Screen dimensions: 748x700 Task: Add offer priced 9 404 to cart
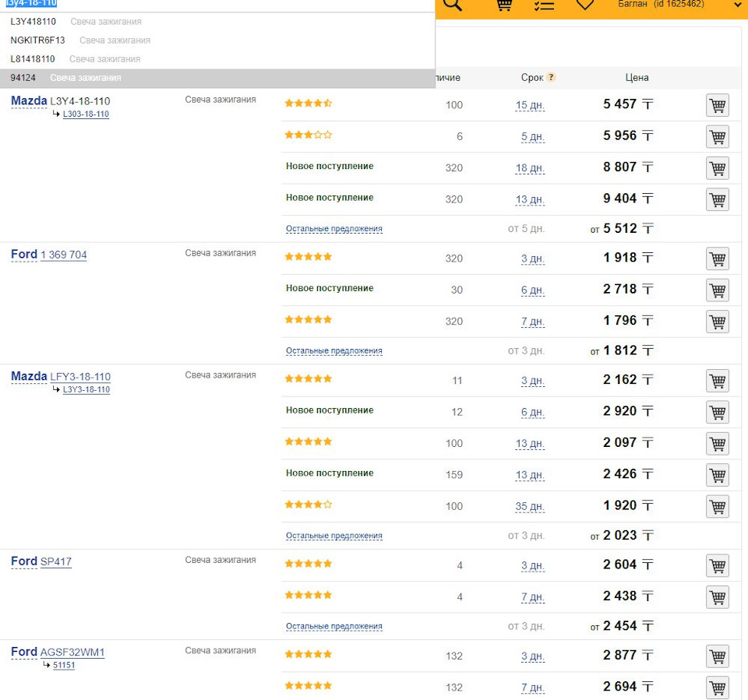coord(718,199)
